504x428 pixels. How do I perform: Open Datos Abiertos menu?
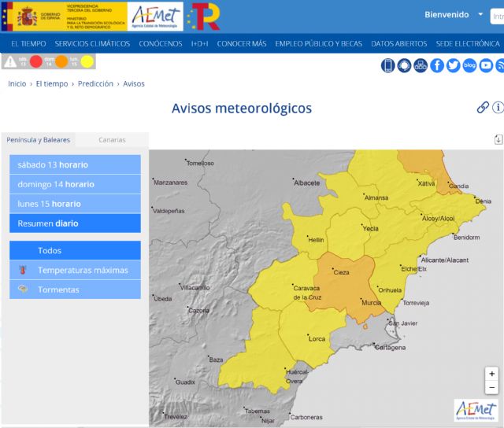(x=399, y=44)
